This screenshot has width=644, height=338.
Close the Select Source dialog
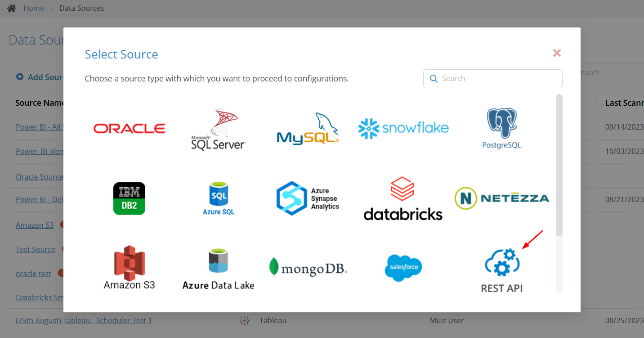pos(557,53)
